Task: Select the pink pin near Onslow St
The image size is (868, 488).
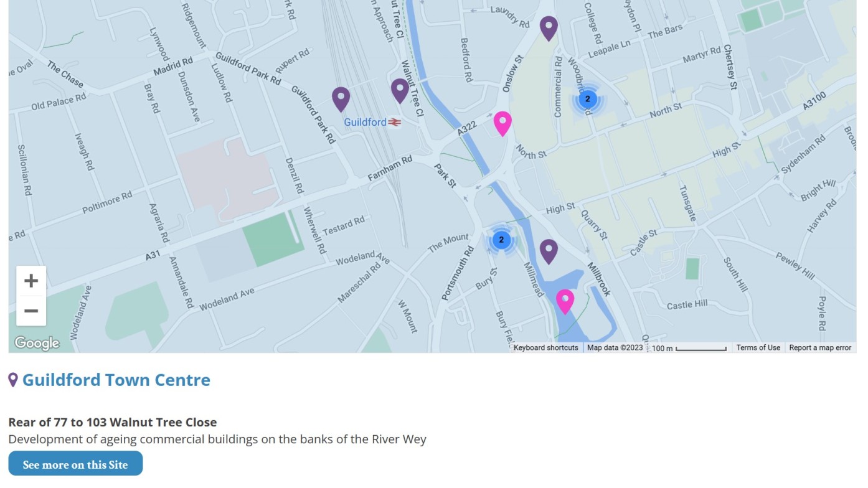Action: click(x=502, y=123)
